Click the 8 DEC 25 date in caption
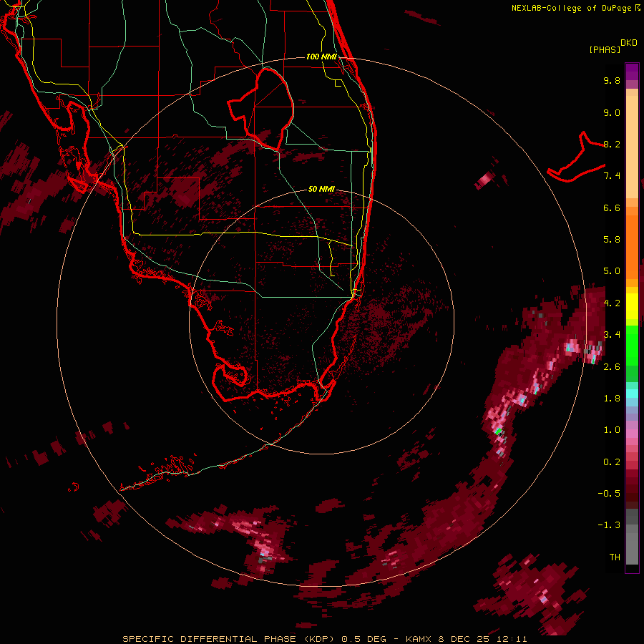Viewport: 644px width, 644px height. click(464, 639)
